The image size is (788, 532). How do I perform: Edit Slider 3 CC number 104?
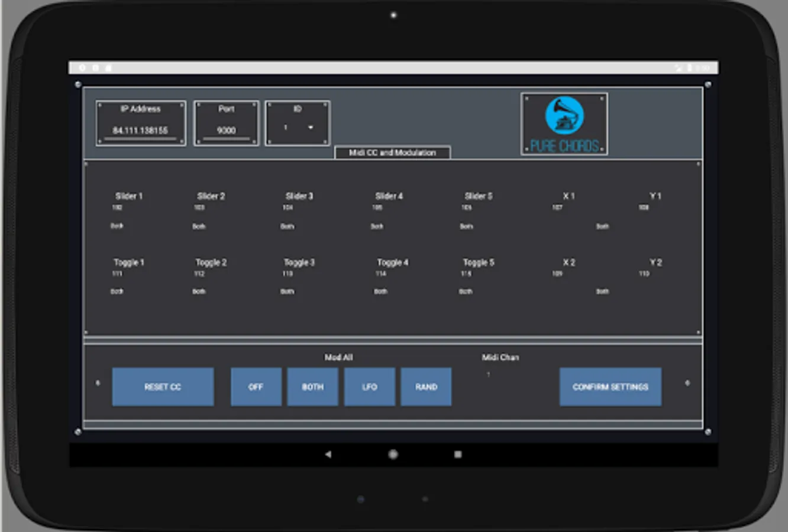click(288, 207)
